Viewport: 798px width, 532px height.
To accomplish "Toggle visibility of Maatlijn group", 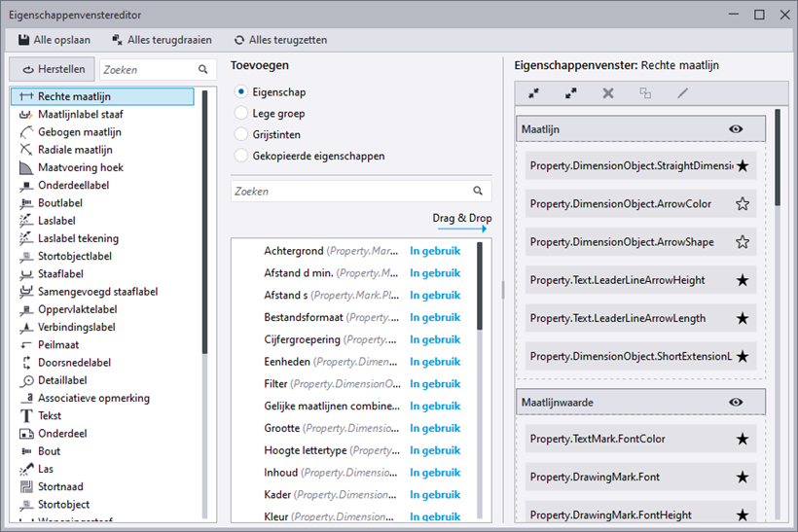I will (736, 128).
